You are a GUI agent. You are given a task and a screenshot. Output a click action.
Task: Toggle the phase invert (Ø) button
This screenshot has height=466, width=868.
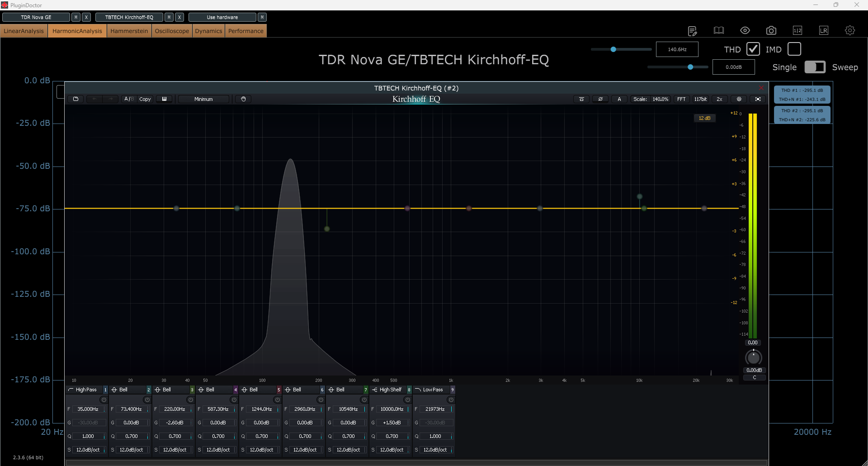pos(600,99)
